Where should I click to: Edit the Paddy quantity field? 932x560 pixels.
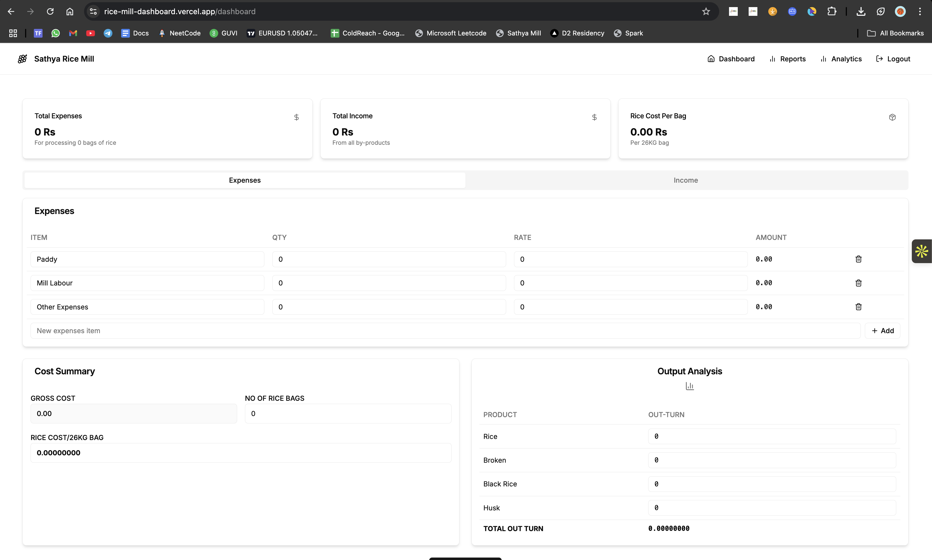point(389,259)
